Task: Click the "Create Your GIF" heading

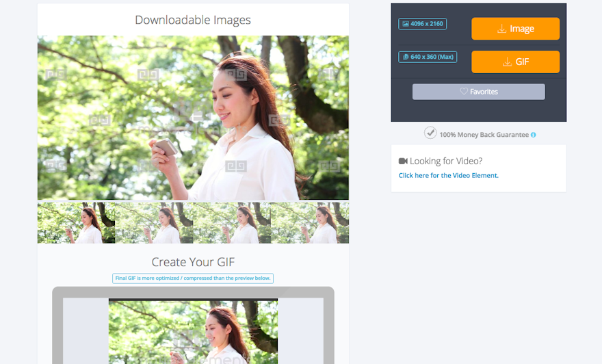Action: click(x=193, y=262)
